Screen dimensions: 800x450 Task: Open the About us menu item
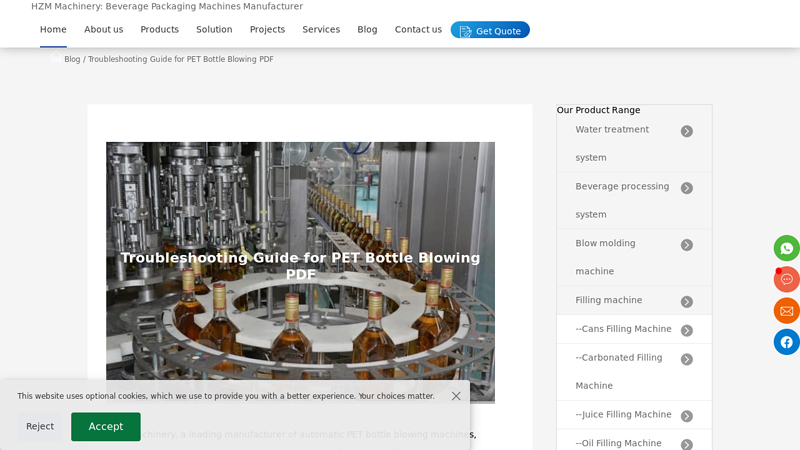(104, 30)
